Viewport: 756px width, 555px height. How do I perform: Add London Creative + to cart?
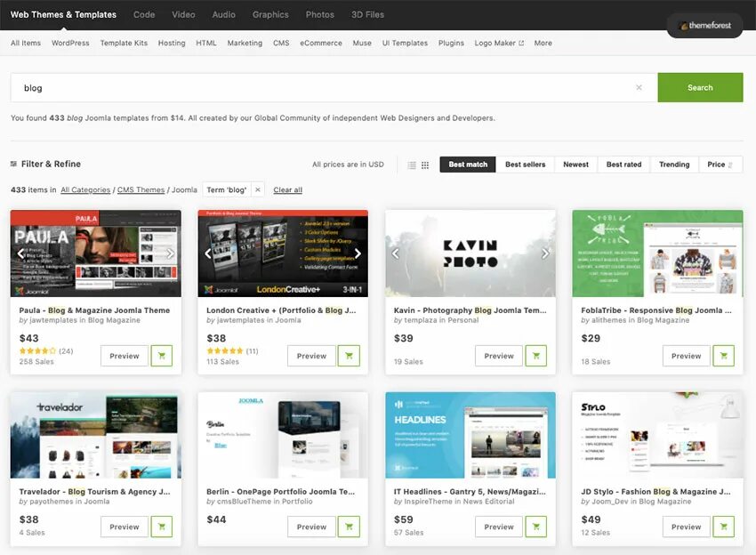[x=349, y=356]
